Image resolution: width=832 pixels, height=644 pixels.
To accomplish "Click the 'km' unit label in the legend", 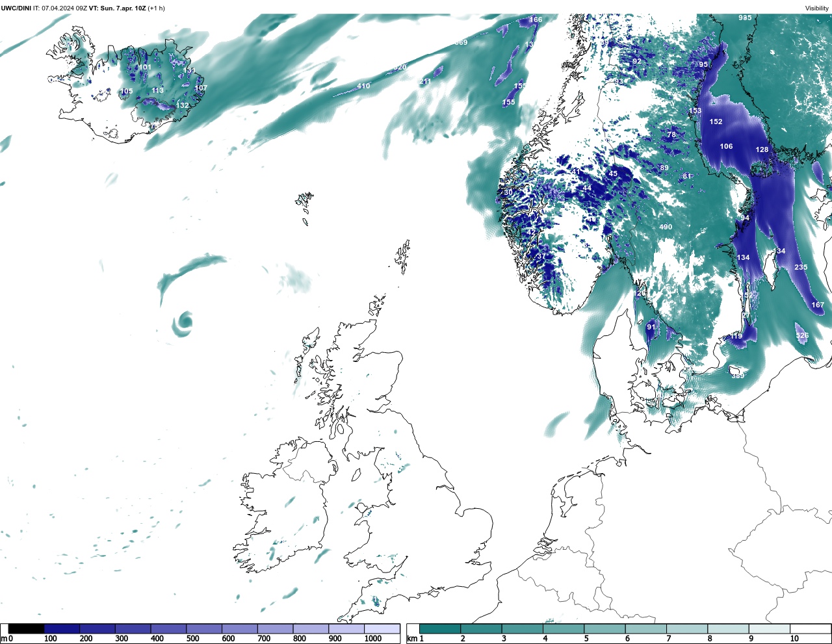I will tap(411, 639).
